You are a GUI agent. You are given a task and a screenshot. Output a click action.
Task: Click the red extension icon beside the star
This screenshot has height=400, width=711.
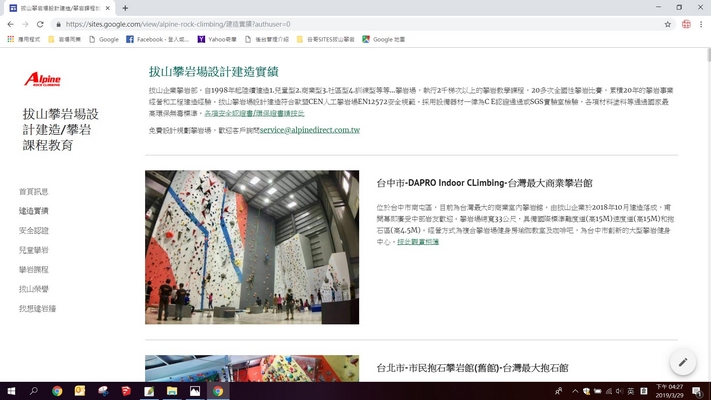[686, 24]
